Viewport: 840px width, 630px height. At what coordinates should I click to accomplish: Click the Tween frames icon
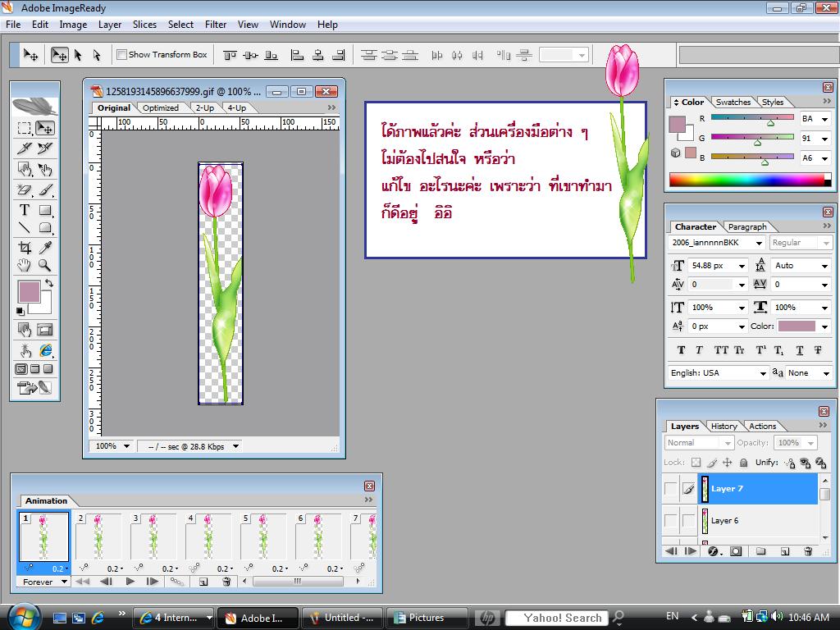[x=177, y=582]
